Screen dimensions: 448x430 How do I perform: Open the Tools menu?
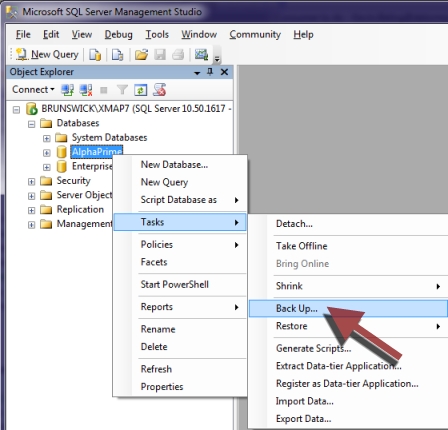[x=157, y=34]
